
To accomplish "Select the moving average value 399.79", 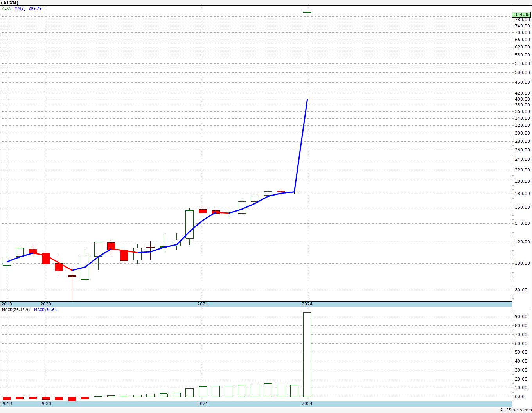I will [35, 8].
